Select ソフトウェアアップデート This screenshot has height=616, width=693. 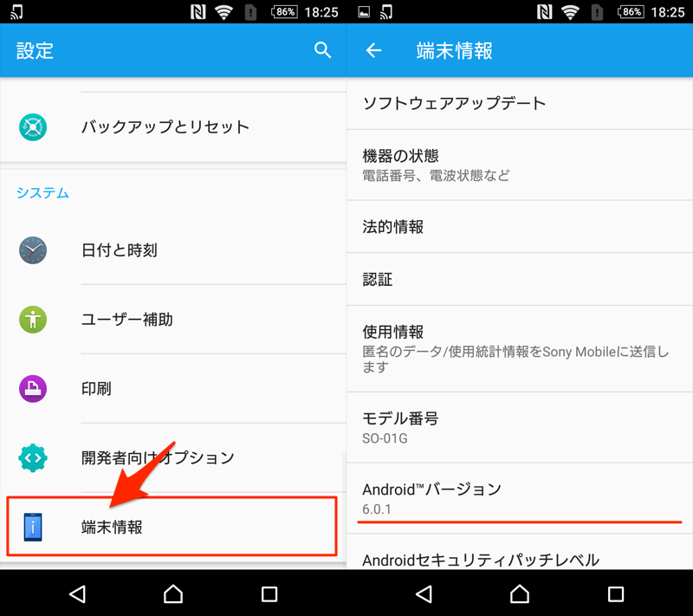coord(520,103)
